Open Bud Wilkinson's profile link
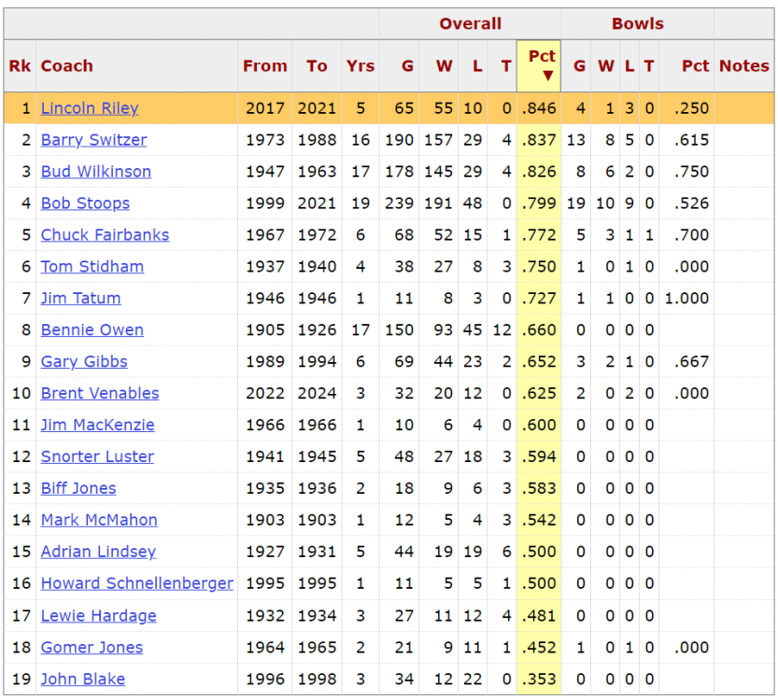778x700 pixels. [95, 172]
